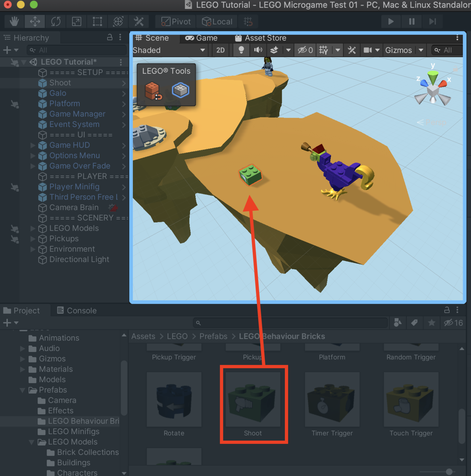This screenshot has width=471, height=476.
Task: Click the Hierarchy tab
Action: [27, 38]
